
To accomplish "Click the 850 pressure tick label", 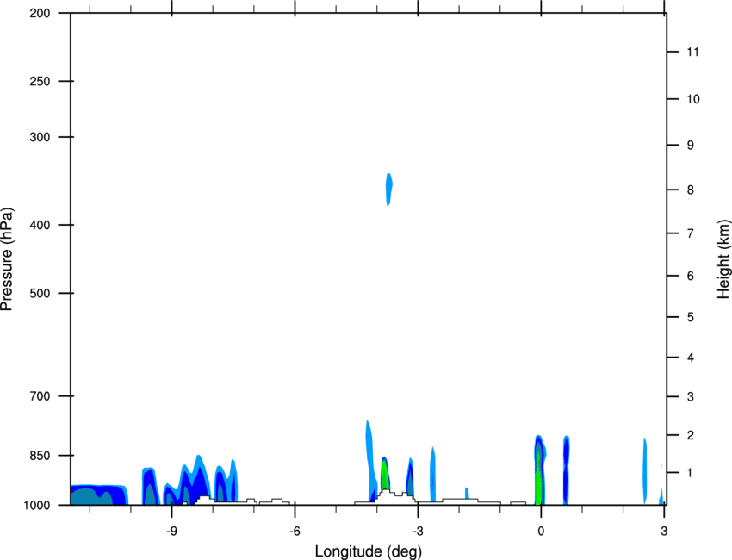I will [40, 456].
